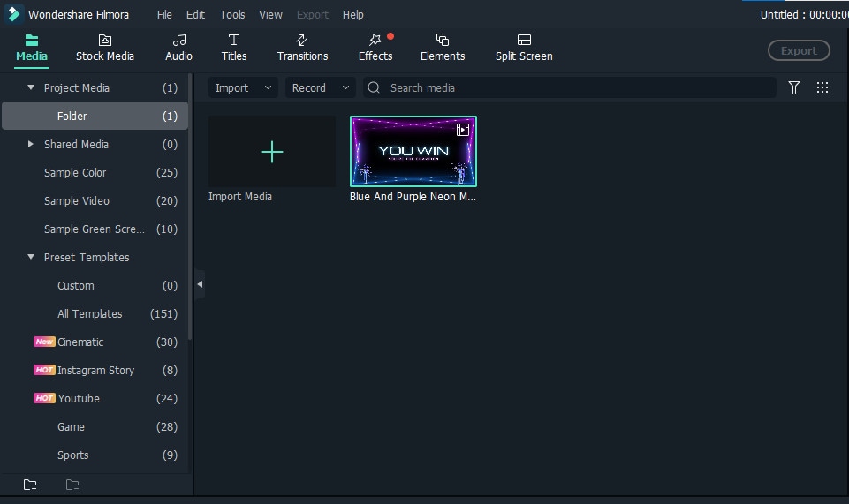Click the delete folder icon
This screenshot has height=504, width=849.
[72, 485]
